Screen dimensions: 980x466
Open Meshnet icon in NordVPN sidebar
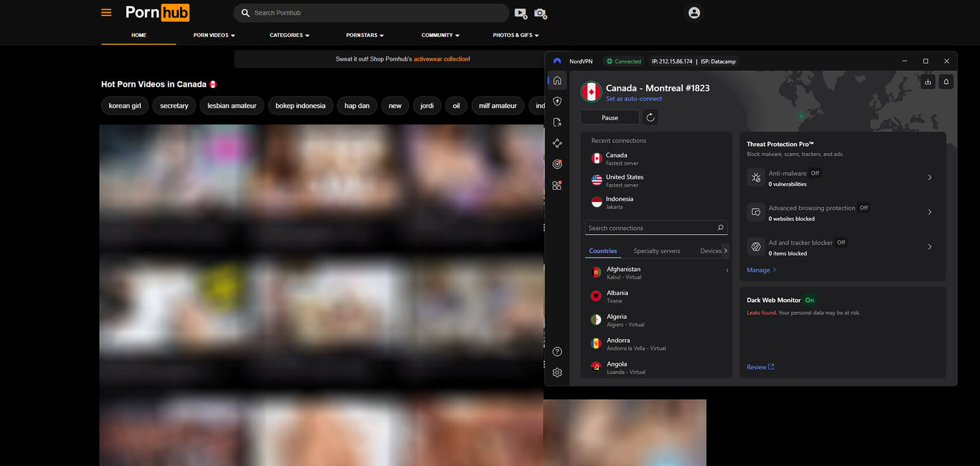[x=557, y=143]
